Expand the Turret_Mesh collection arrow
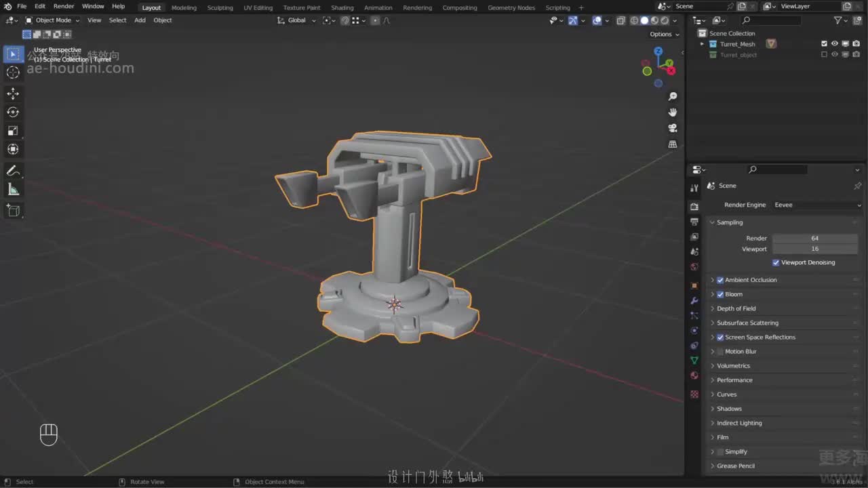 pos(702,44)
